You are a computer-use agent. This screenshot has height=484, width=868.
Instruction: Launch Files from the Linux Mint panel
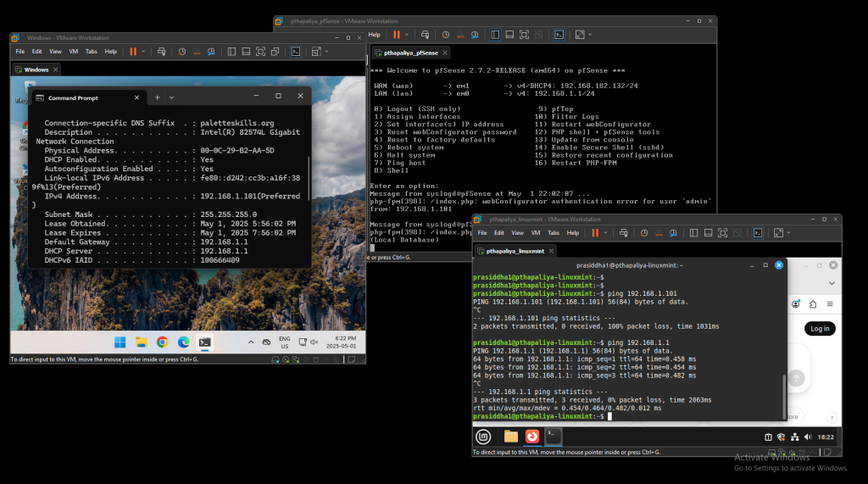click(x=510, y=437)
